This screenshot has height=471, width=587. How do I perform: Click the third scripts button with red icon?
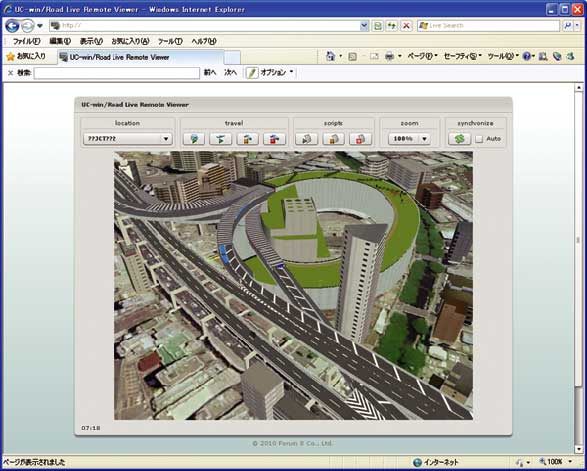pos(360,139)
